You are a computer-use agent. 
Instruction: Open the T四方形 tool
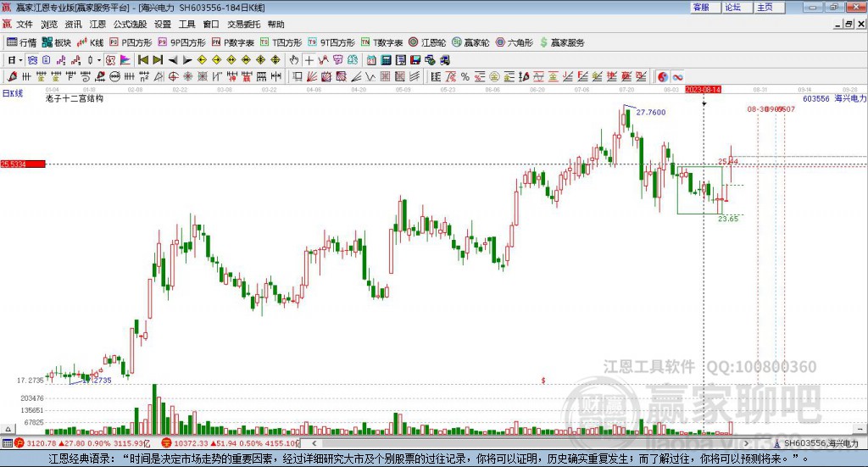(x=281, y=42)
